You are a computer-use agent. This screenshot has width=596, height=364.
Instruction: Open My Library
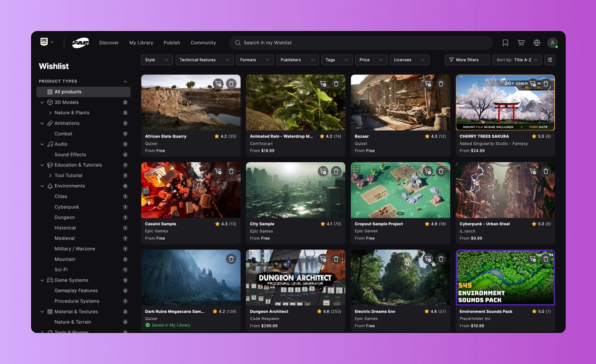(141, 43)
